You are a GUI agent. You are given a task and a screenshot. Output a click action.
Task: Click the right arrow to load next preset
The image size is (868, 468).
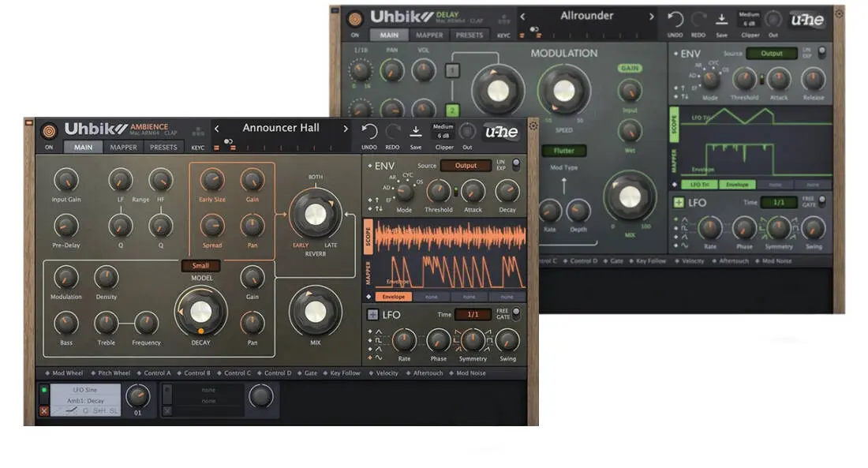point(345,128)
